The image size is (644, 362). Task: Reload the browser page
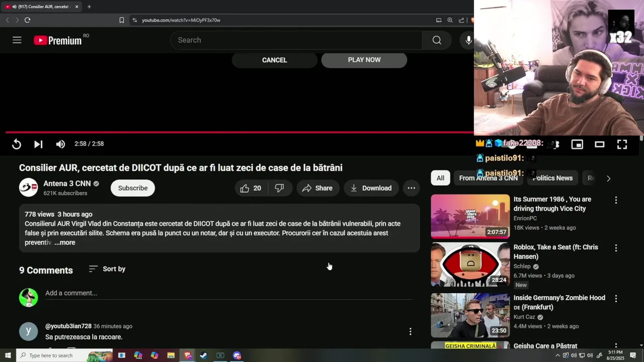coord(27,20)
